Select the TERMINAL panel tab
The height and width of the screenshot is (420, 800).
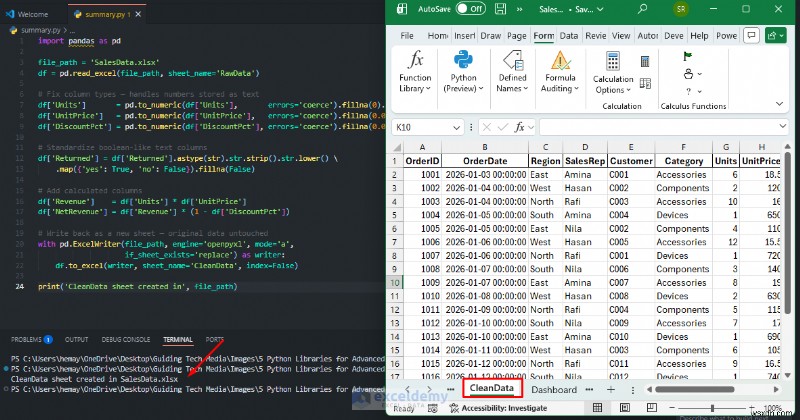[178, 339]
